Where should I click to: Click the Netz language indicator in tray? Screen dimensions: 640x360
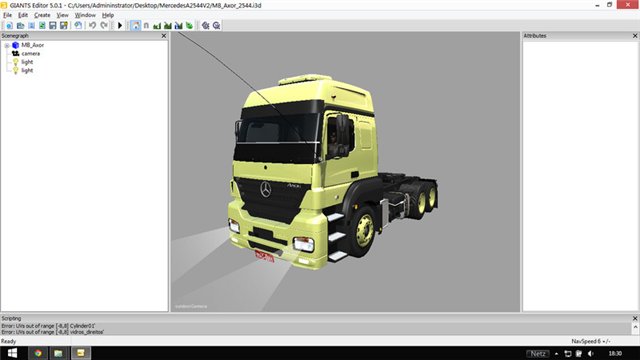click(x=538, y=353)
